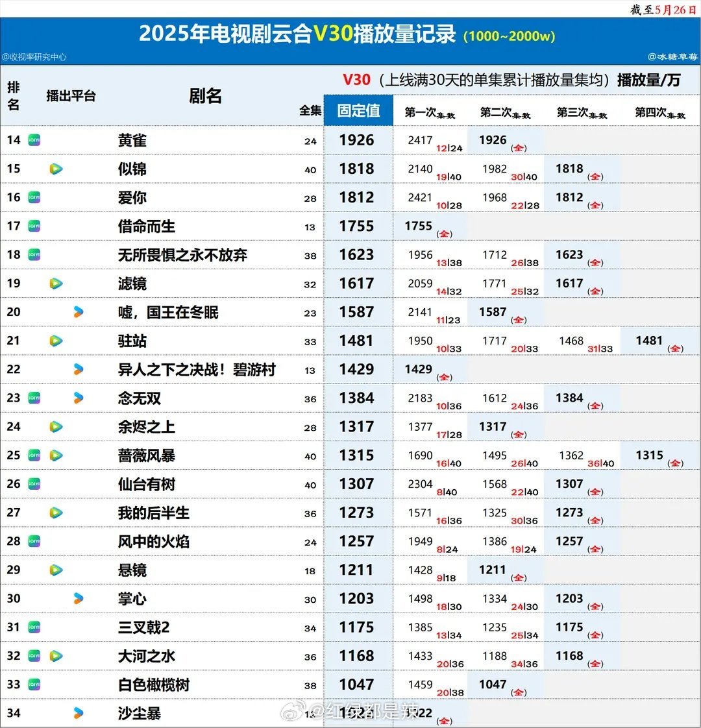Click the (1000~2000w) range label

[x=509, y=37]
